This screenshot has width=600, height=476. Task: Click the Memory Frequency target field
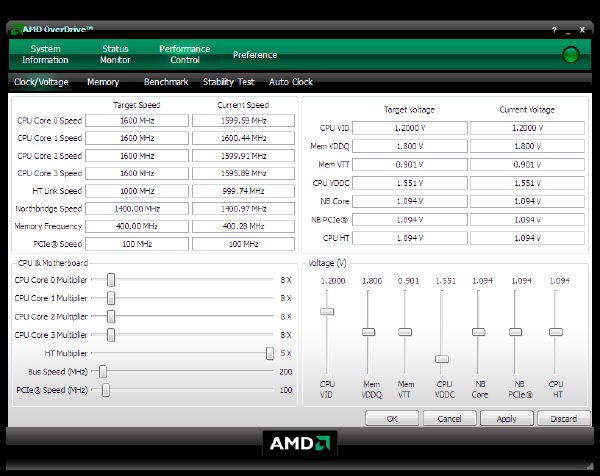[x=137, y=226]
